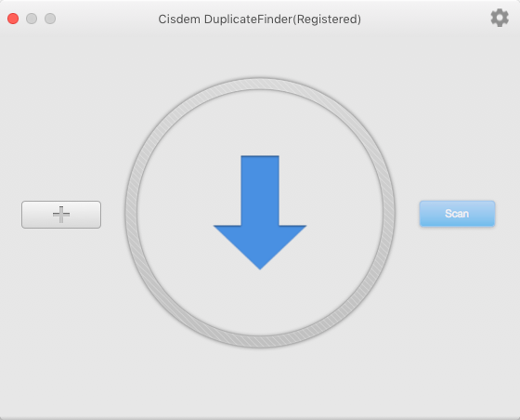Click the blue Scan label text
The image size is (520, 420).
click(457, 214)
